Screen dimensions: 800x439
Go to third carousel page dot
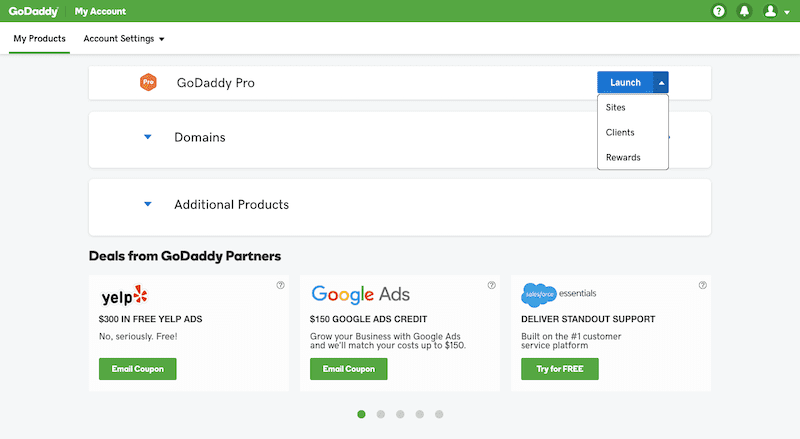(400, 414)
